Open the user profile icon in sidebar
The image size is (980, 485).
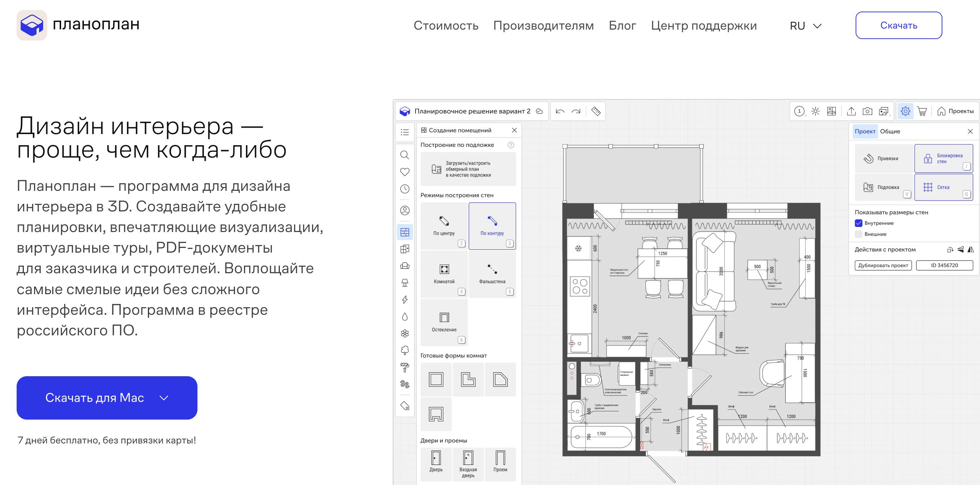[405, 210]
